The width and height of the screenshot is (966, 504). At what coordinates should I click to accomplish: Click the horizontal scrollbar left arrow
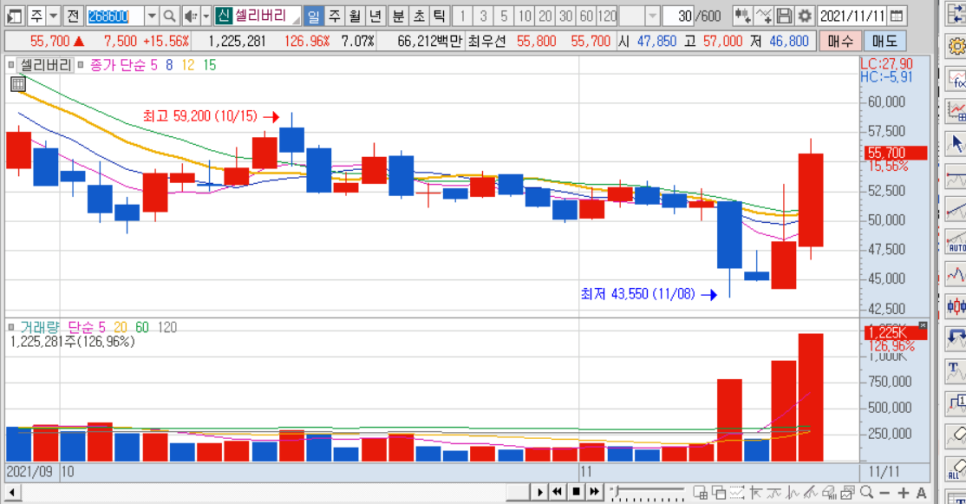(12, 492)
